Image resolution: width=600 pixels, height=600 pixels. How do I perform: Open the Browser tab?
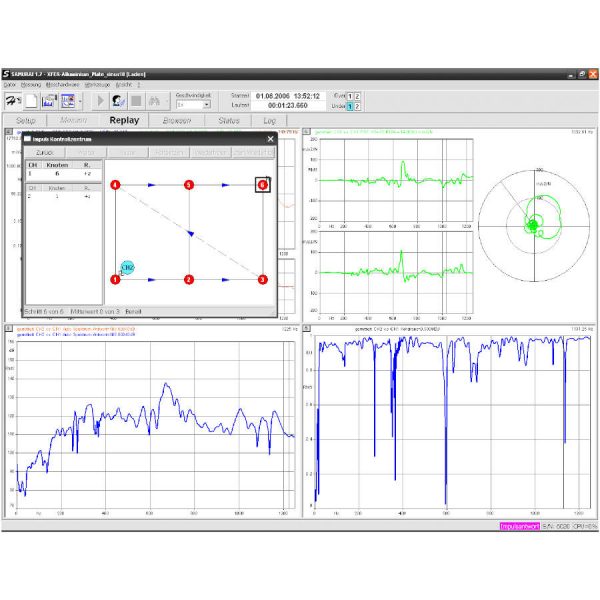tap(176, 121)
